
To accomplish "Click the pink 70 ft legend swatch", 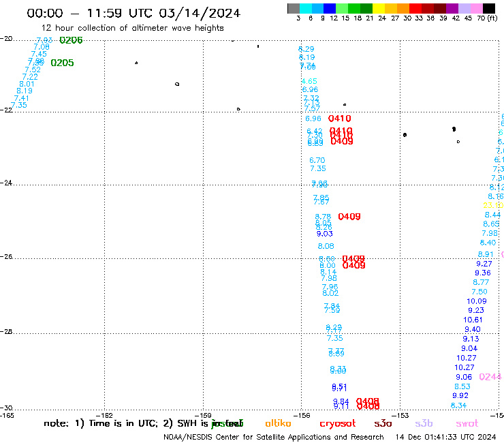I will click(x=476, y=8).
